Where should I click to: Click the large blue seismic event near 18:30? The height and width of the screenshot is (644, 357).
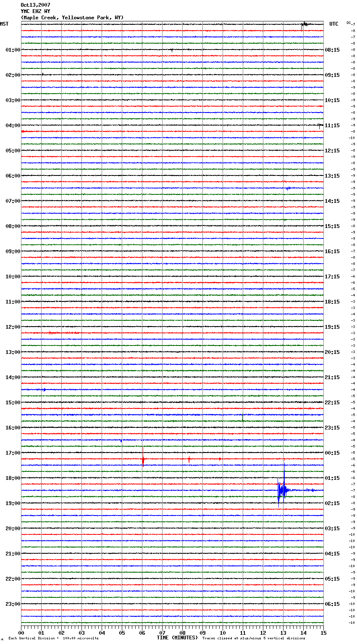tap(282, 487)
